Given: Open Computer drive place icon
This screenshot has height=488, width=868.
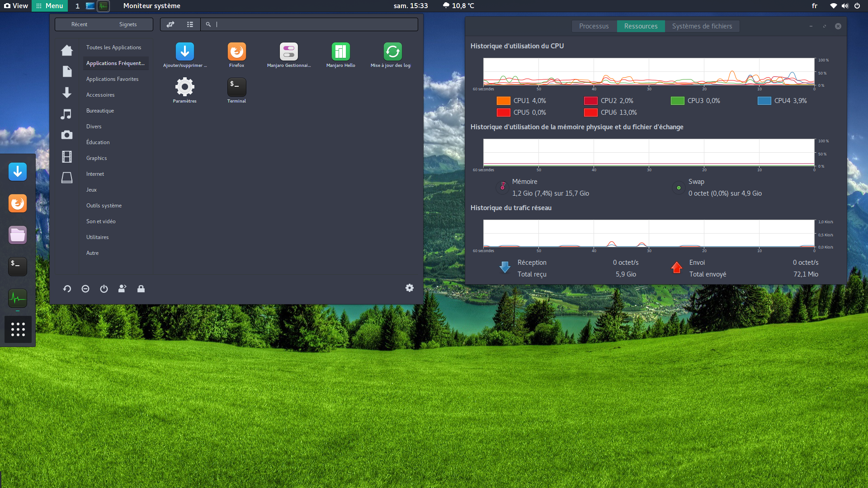Looking at the screenshot, I should (x=67, y=178).
